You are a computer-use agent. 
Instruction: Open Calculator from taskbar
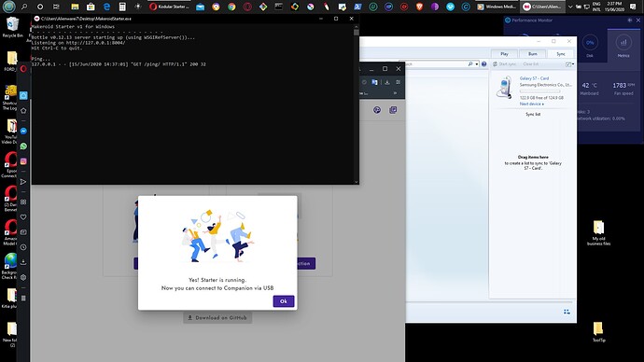(x=122, y=7)
